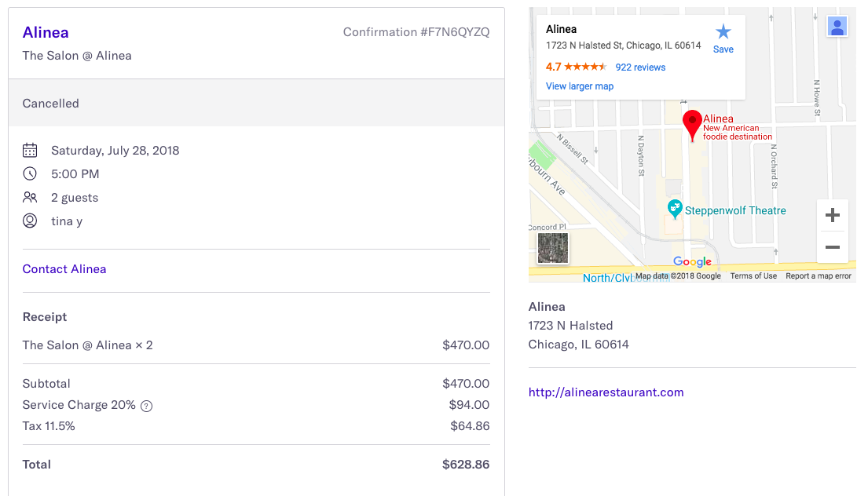Click the Google logo on the map
The height and width of the screenshot is (496, 868).
click(x=692, y=261)
